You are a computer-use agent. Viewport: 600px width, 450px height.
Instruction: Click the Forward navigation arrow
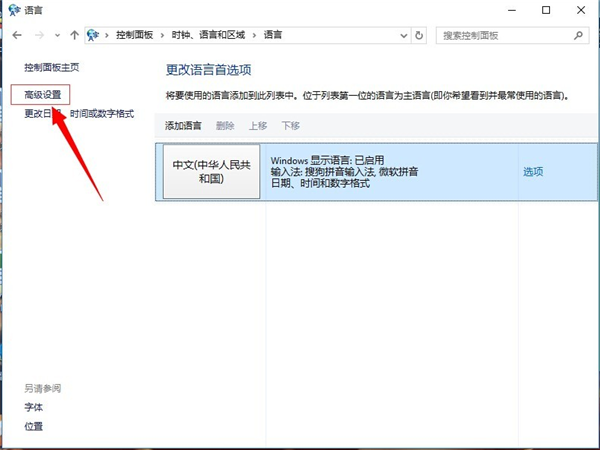(38, 35)
